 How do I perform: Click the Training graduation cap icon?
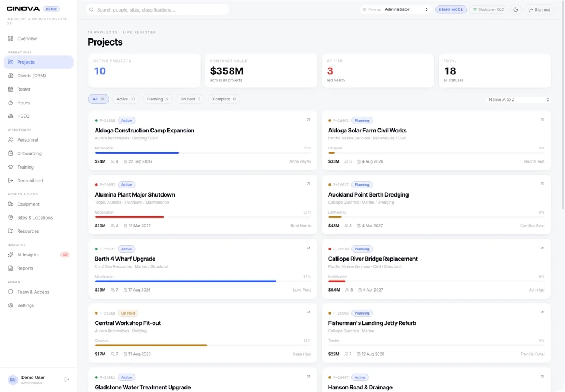(10, 167)
